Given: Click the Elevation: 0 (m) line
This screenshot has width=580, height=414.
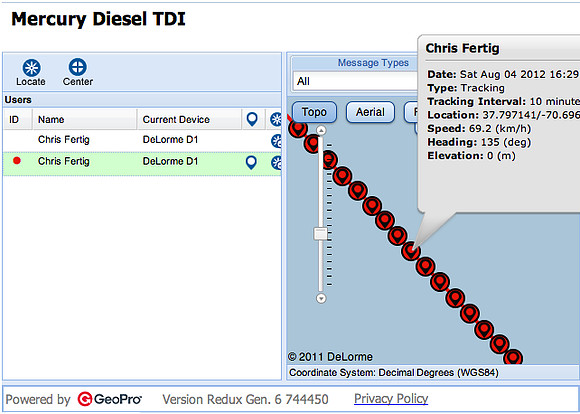Looking at the screenshot, I should point(471,156).
